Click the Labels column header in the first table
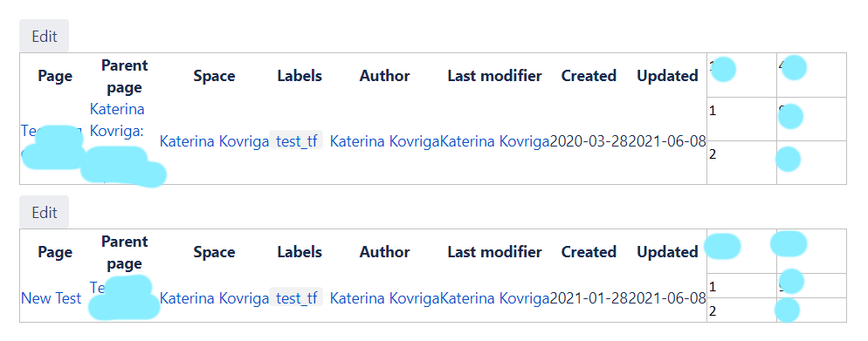868x341 pixels. [300, 76]
